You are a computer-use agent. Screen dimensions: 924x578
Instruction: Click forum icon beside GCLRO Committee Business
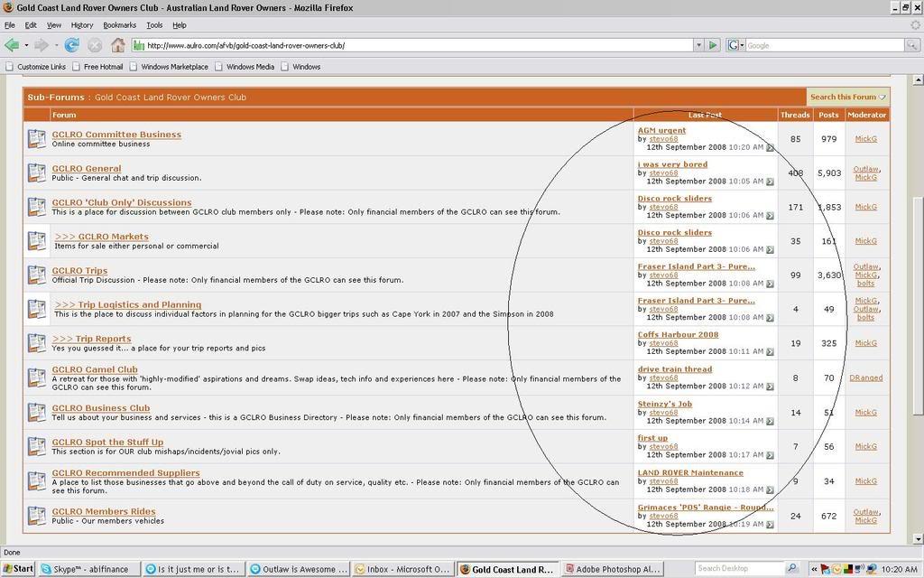[x=36, y=139]
